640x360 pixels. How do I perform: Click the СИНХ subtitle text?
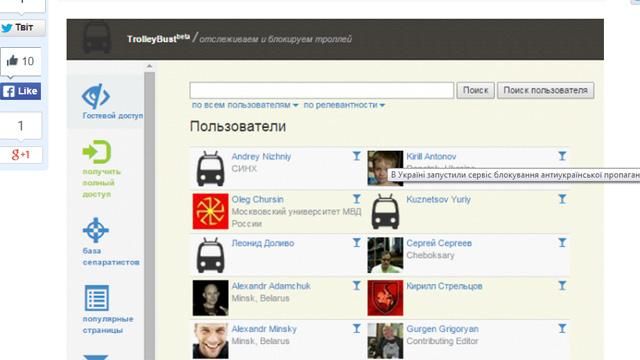point(244,169)
